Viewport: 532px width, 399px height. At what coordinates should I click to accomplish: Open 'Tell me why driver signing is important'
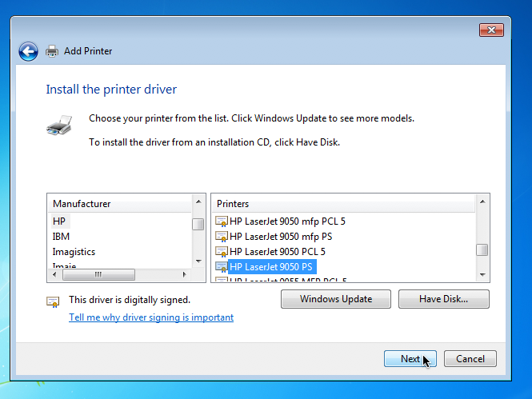tap(151, 317)
